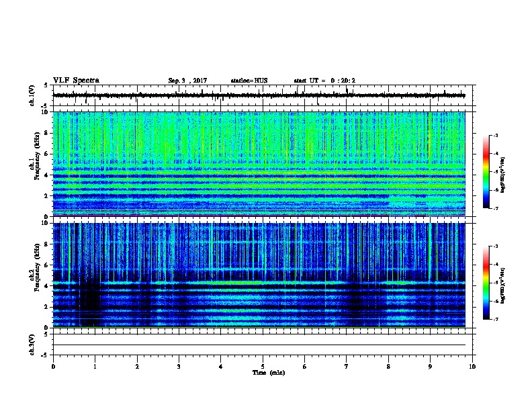Viewport: 532px width, 411px height.
Task: Click the ch.1 color bar PSD unit label
Action: point(503,175)
